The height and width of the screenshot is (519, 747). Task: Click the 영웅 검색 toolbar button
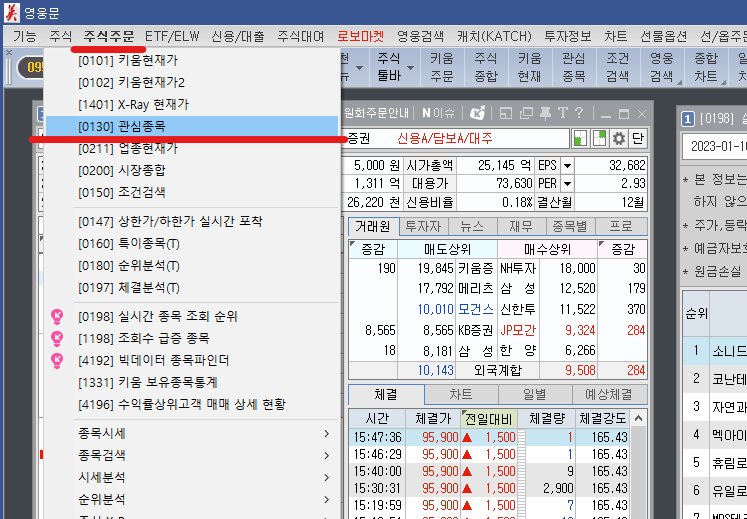coord(662,68)
